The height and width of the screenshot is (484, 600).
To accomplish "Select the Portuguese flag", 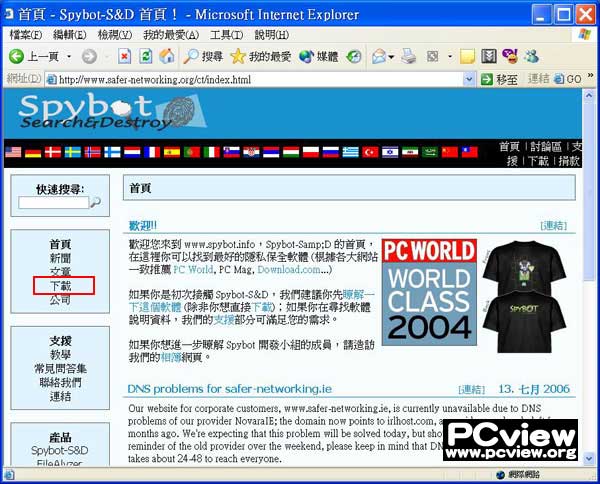I will (x=192, y=152).
